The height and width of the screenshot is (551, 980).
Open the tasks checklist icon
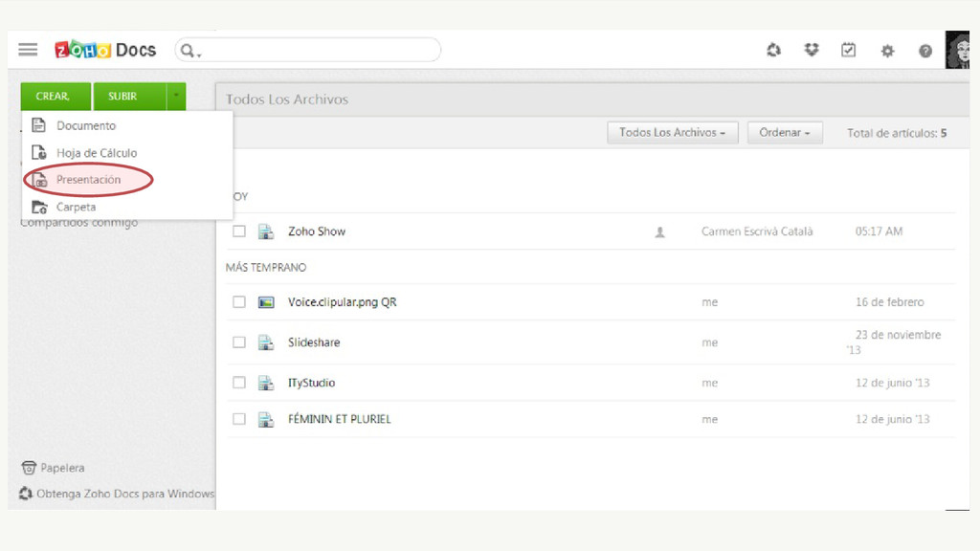[848, 50]
